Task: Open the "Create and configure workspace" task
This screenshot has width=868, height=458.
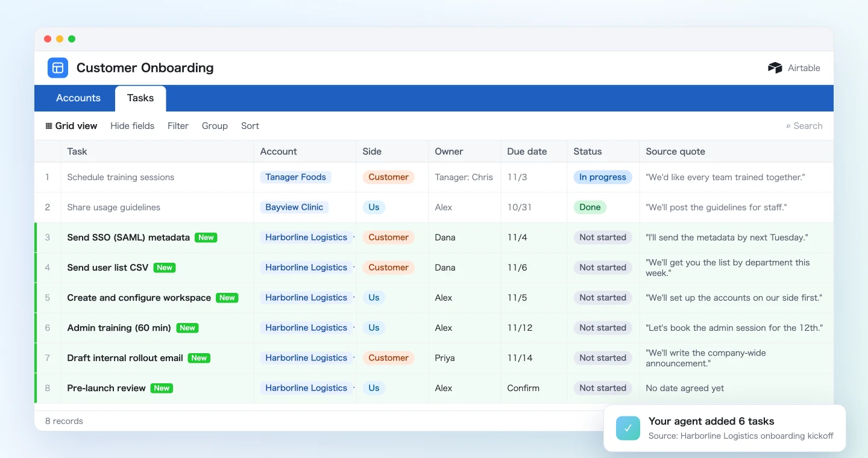Action: point(139,298)
